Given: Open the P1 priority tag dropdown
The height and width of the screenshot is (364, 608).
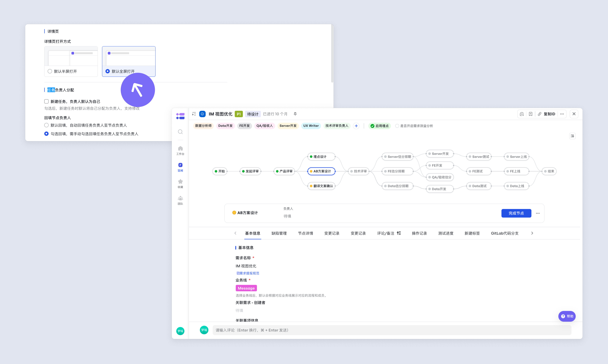Looking at the screenshot, I should (x=239, y=114).
